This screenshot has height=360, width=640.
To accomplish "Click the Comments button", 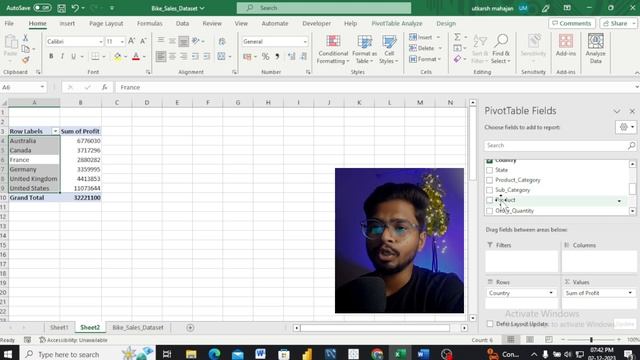I will pyautogui.click(x=571, y=24).
